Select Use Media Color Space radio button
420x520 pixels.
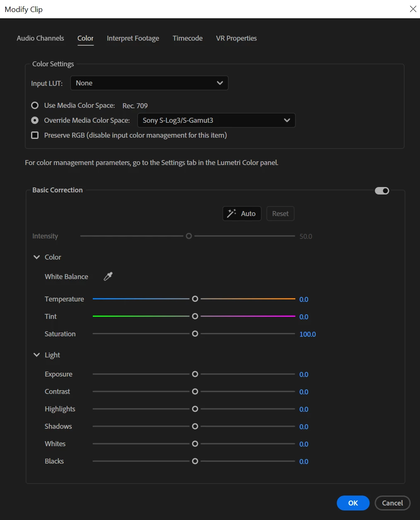(35, 105)
